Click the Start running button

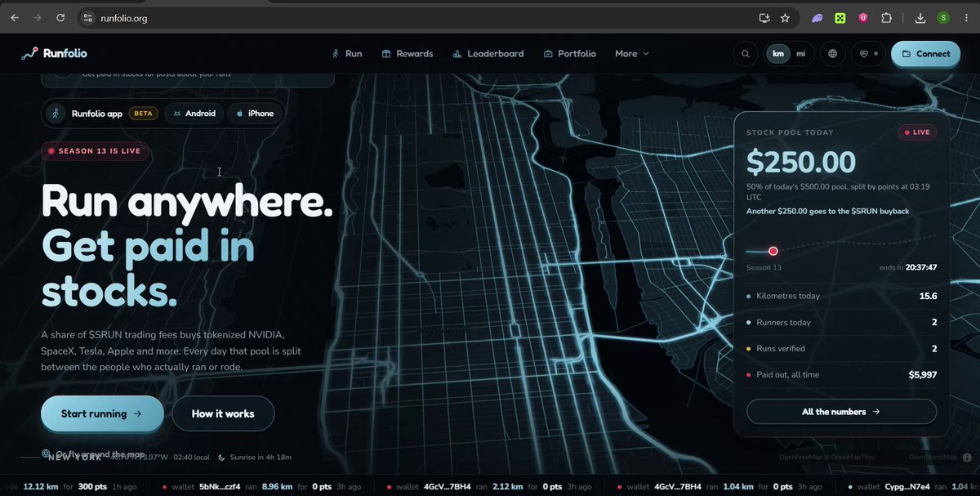click(x=102, y=413)
